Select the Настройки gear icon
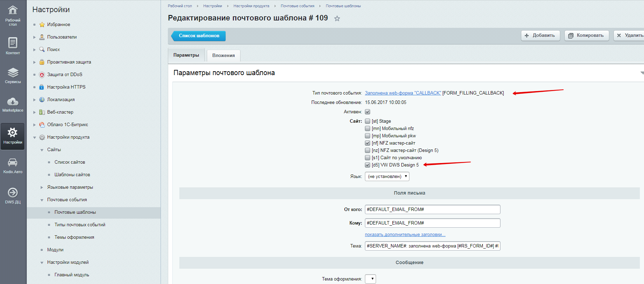 tap(13, 132)
